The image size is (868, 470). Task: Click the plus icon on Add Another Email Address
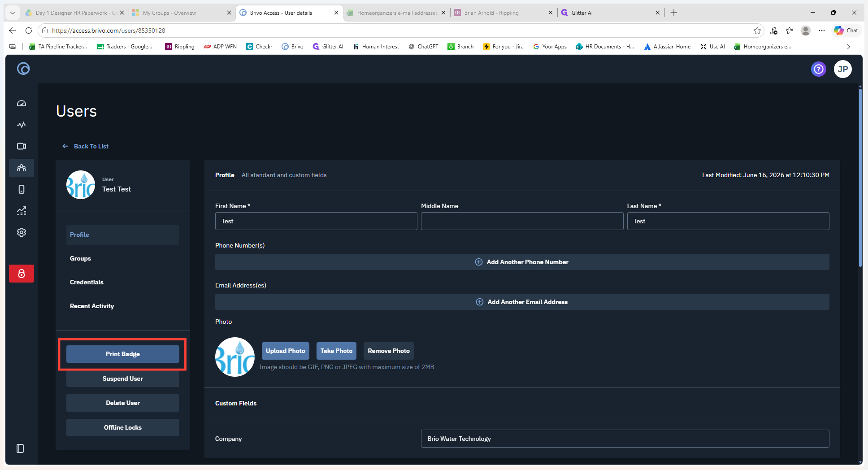click(480, 302)
